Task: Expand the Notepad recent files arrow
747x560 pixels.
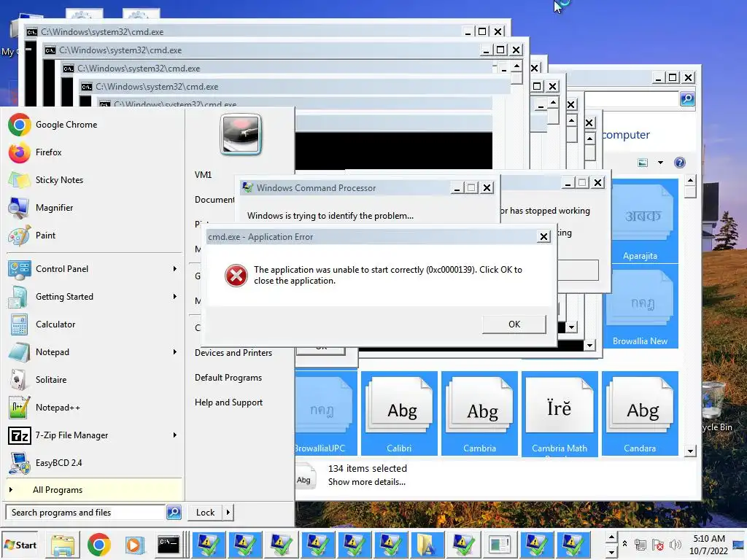Action: 175,352
